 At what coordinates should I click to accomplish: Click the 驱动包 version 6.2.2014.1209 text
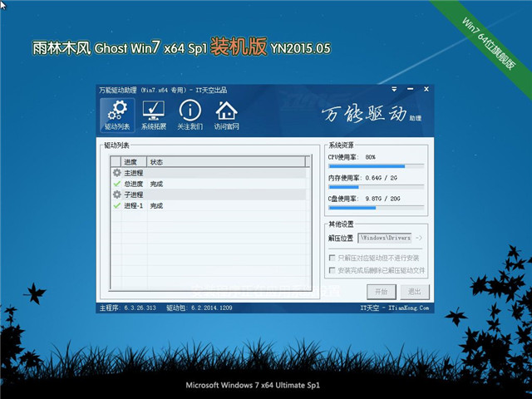tap(199, 308)
